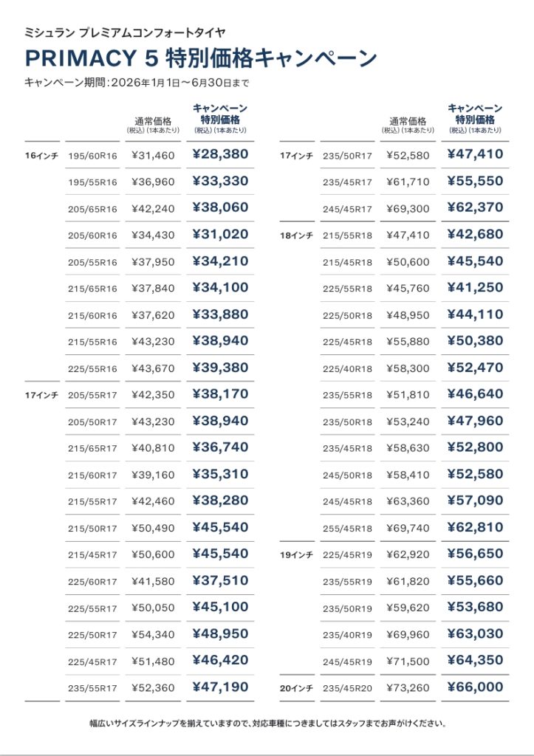This screenshot has width=534, height=756.
Task: Select the 235/50R17 size row
Action: 394,155
